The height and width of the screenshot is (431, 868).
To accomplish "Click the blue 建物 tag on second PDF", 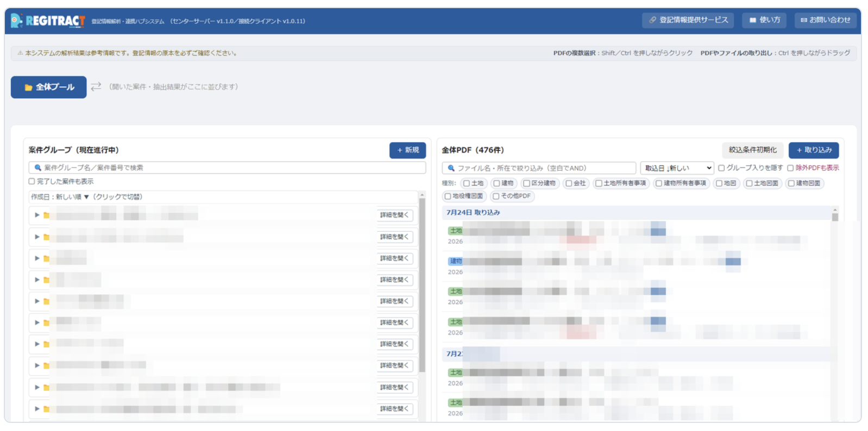I will 456,261.
